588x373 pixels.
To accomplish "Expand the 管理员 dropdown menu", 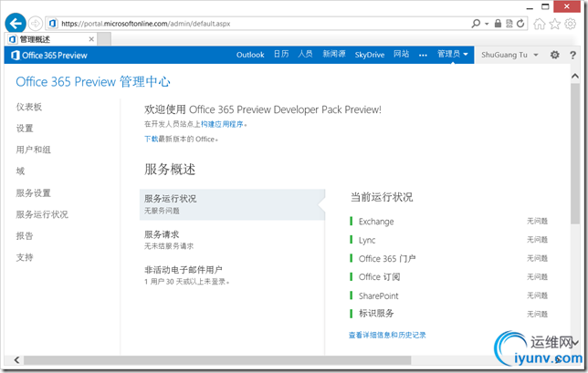I will coord(453,55).
